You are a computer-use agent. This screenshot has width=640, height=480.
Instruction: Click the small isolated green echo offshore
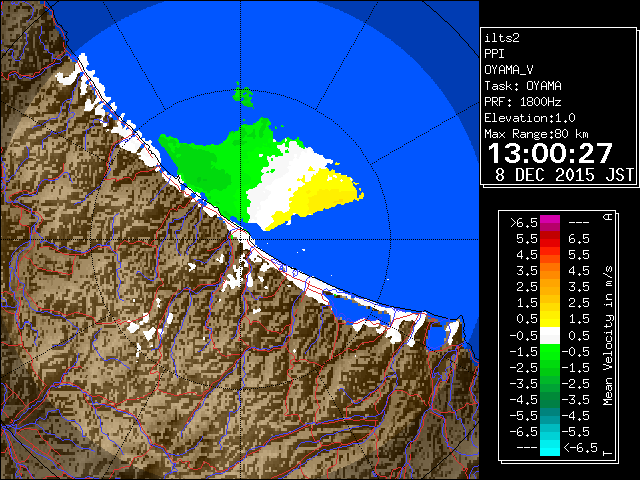[x=243, y=96]
